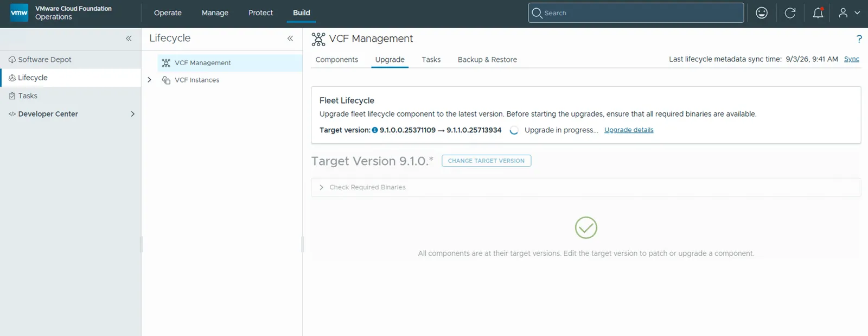Screen dimensions: 868x336
Task: Open the user account menu
Action: tap(850, 12)
